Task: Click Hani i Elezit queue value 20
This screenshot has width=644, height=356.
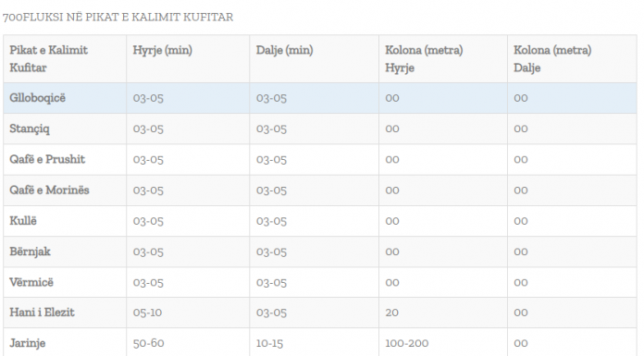Action: (391, 313)
